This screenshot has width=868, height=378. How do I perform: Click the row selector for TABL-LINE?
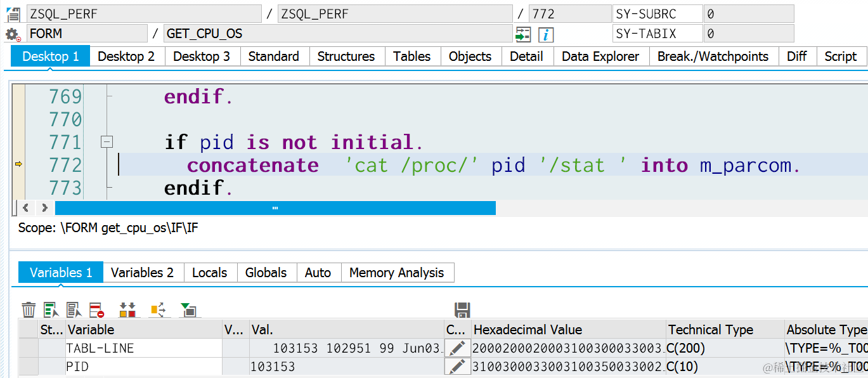click(x=29, y=348)
